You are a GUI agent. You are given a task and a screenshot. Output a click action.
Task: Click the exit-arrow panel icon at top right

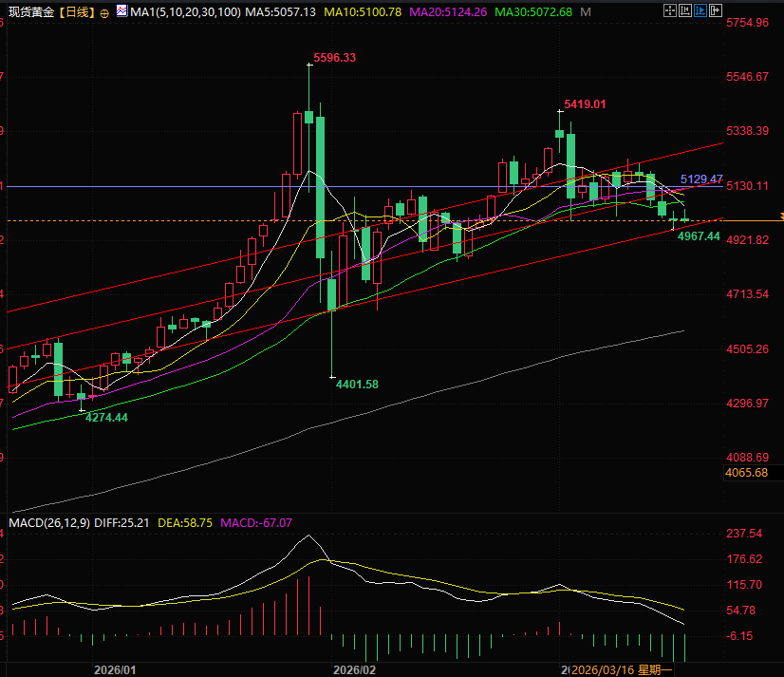[x=716, y=10]
